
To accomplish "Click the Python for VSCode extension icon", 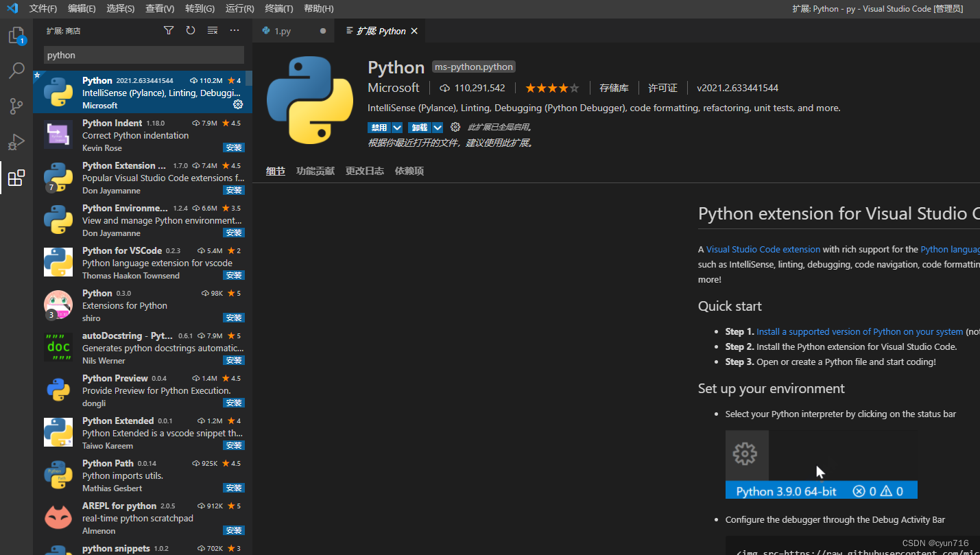I will click(58, 263).
